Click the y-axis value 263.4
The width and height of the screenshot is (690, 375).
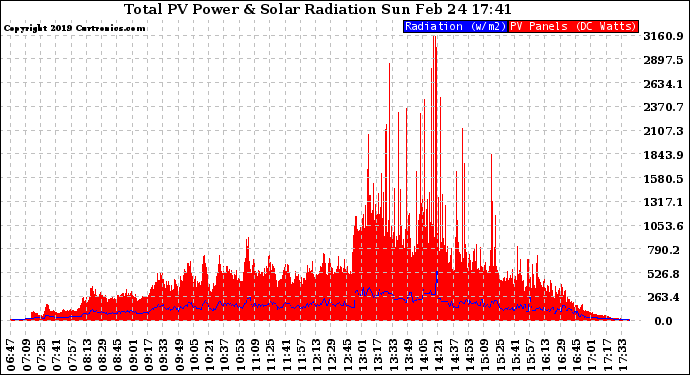[665, 297]
